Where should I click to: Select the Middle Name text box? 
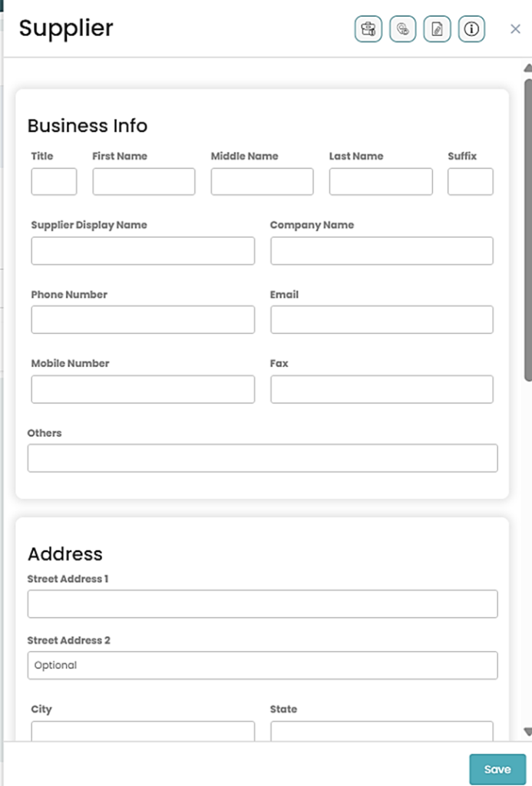coord(262,182)
